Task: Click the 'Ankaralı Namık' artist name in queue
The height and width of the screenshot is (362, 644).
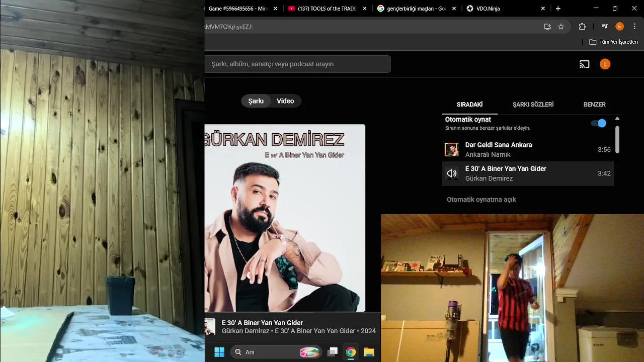Action: coord(488,155)
